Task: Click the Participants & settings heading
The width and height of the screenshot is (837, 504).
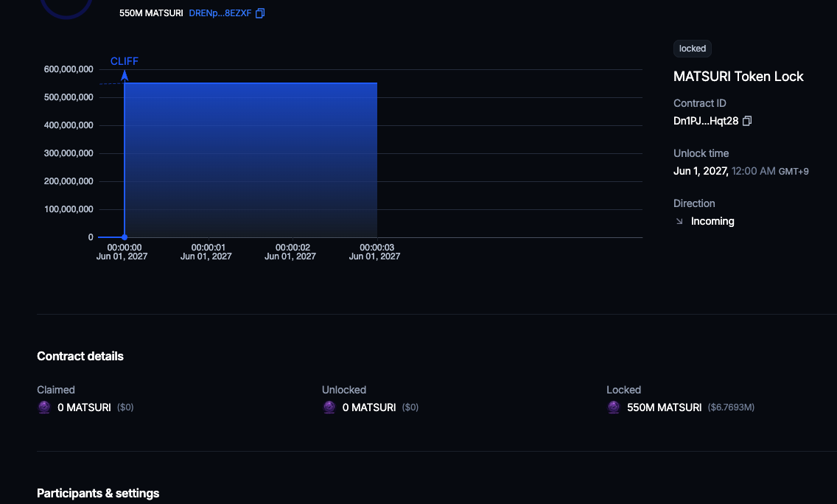Action: pos(98,493)
